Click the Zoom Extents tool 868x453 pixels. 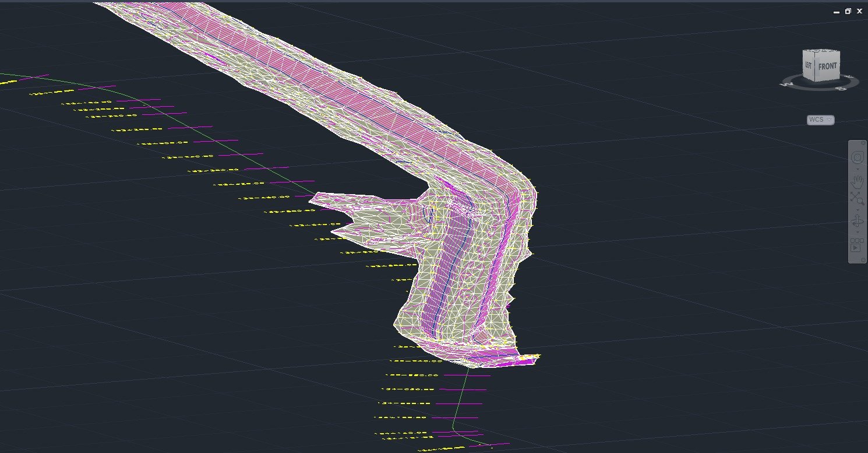coord(857,198)
